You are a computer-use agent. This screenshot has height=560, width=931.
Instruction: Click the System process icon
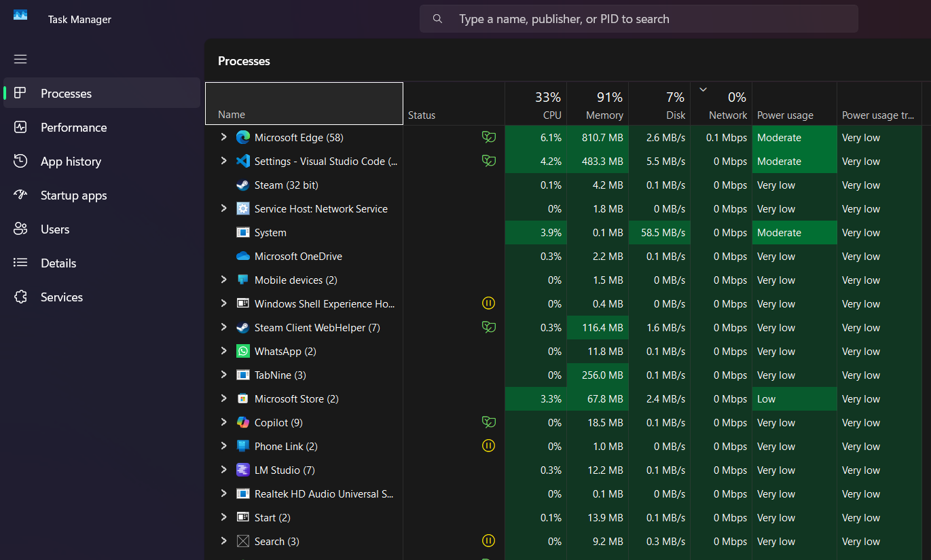[243, 233]
